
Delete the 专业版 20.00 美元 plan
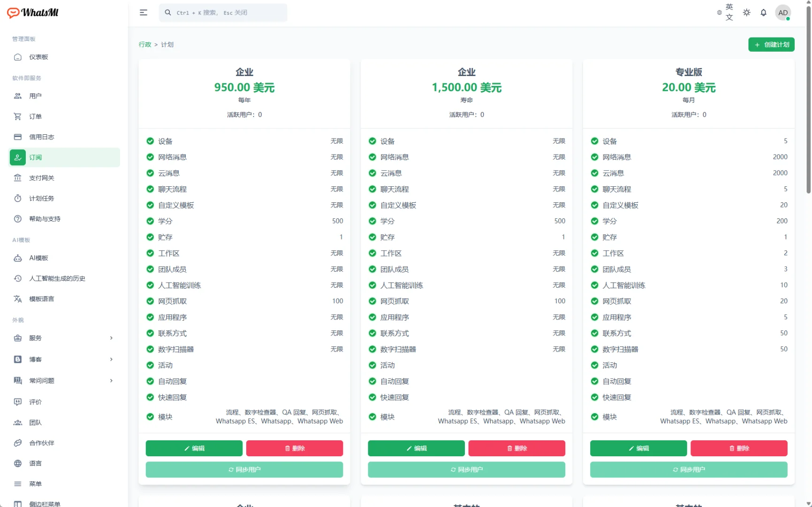click(x=739, y=448)
